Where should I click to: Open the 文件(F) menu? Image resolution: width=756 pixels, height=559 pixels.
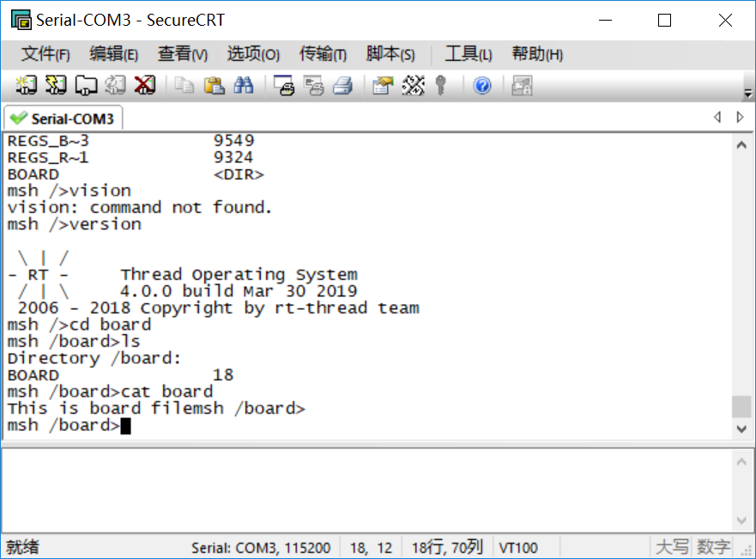point(45,54)
